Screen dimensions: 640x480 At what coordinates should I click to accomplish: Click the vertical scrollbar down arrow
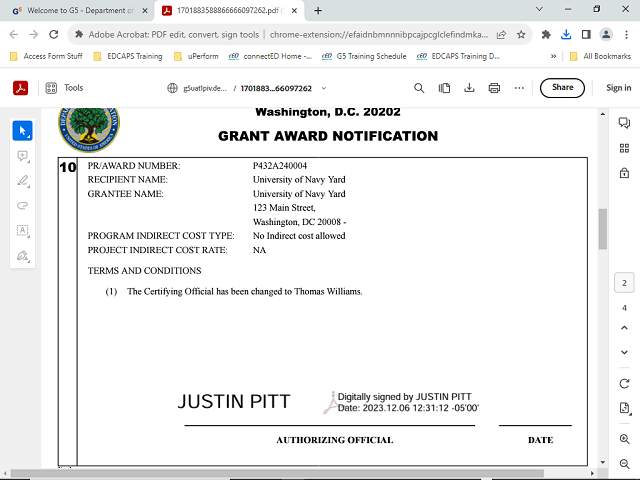[602, 462]
